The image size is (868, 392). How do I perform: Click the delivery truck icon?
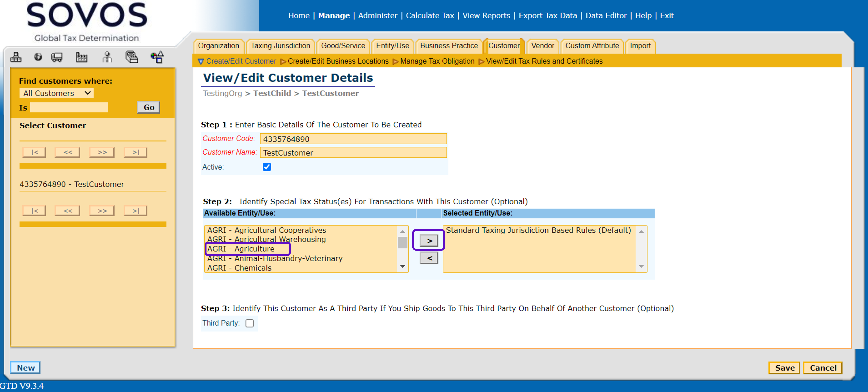point(57,57)
